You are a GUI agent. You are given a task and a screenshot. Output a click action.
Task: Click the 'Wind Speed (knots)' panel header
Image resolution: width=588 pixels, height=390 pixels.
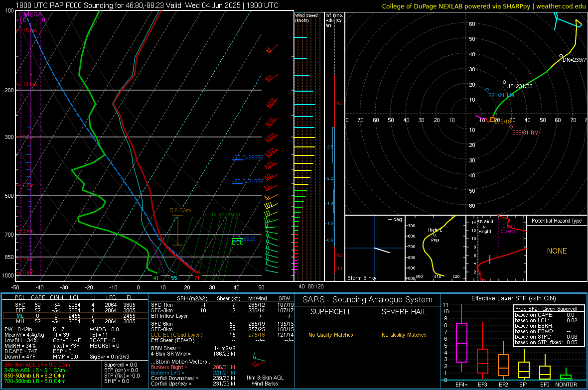pyautogui.click(x=306, y=17)
